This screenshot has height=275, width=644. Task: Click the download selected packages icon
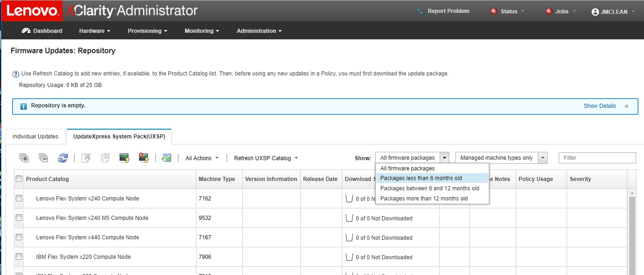click(x=124, y=158)
